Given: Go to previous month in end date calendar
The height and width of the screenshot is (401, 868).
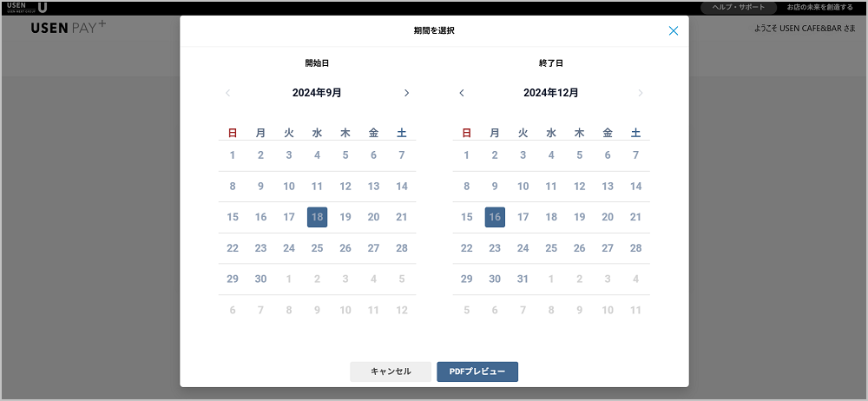Looking at the screenshot, I should tap(462, 93).
